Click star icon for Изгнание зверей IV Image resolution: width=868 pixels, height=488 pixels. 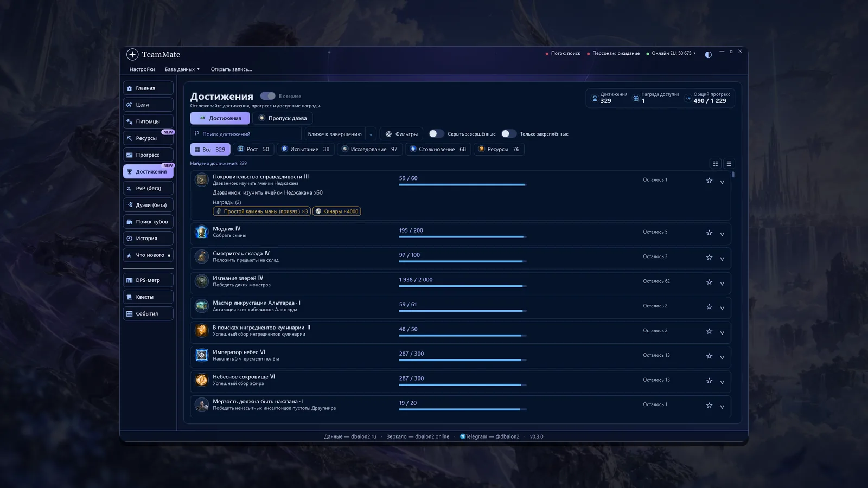point(709,282)
